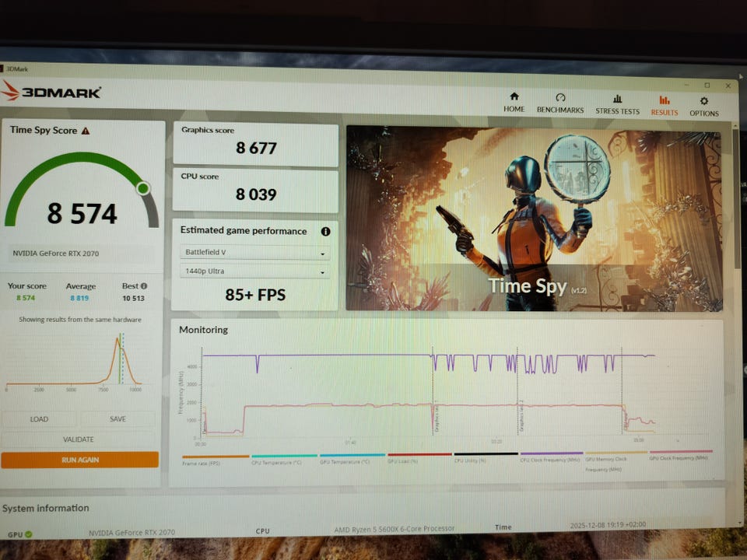This screenshot has width=747, height=560.
Task: Click the 3DMark logo
Action: pyautogui.click(x=51, y=90)
